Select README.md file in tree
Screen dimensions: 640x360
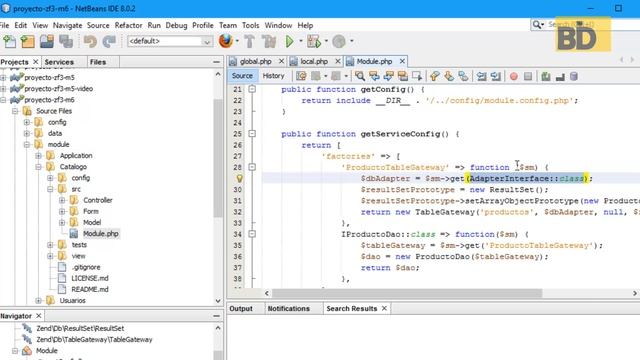click(90, 289)
